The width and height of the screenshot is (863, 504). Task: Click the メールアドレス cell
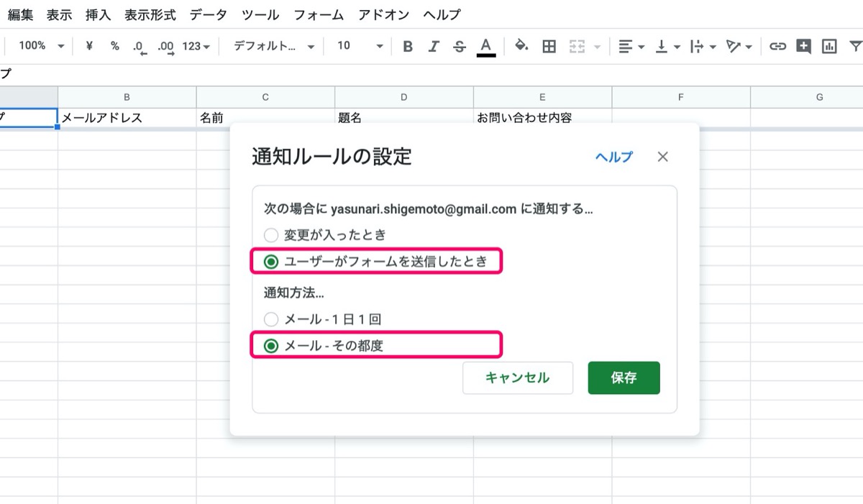click(x=127, y=118)
